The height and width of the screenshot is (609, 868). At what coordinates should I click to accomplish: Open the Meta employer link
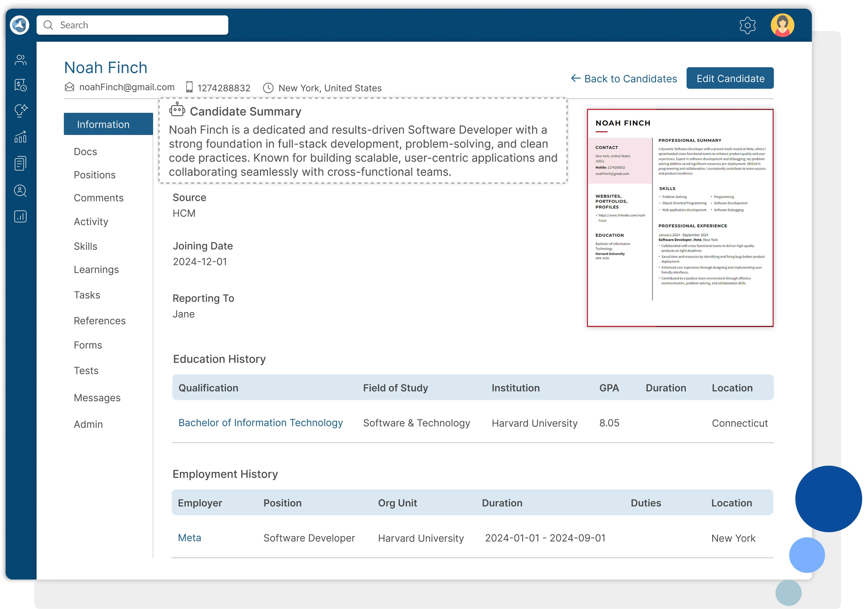[189, 538]
